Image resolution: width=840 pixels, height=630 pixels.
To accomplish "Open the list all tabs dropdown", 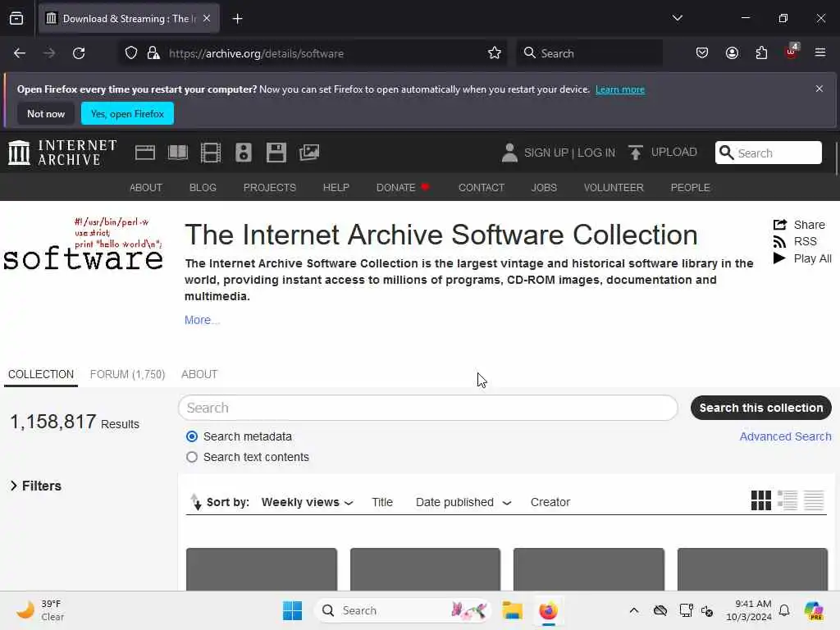I will (677, 18).
